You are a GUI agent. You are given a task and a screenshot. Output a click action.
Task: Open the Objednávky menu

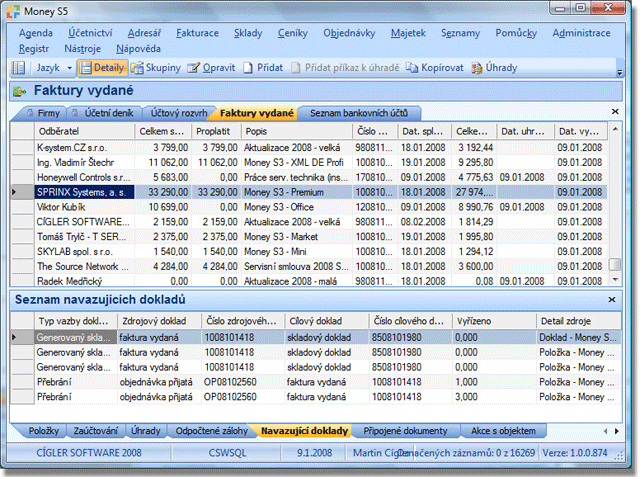349,33
